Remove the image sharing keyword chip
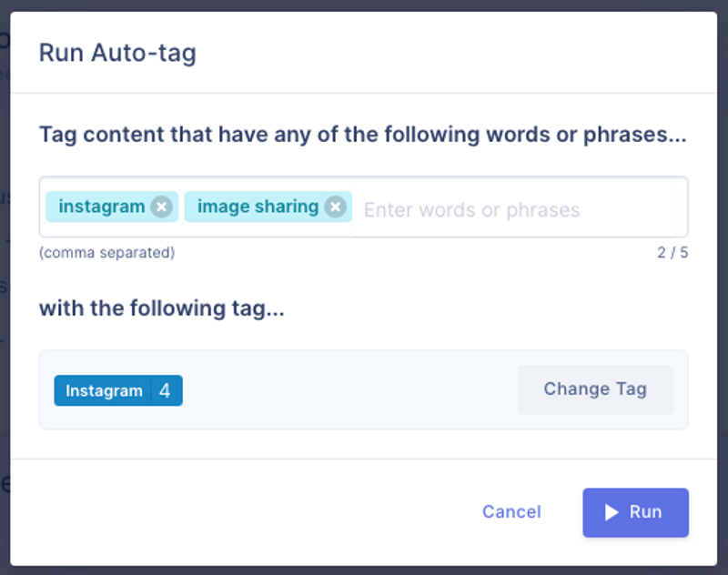The width and height of the screenshot is (728, 575). tap(335, 207)
